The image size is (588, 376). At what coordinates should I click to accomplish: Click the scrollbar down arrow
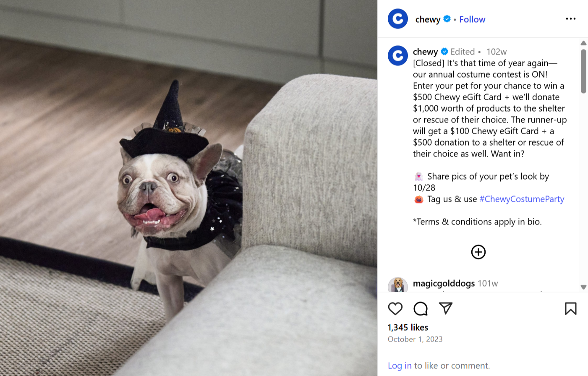tap(583, 287)
